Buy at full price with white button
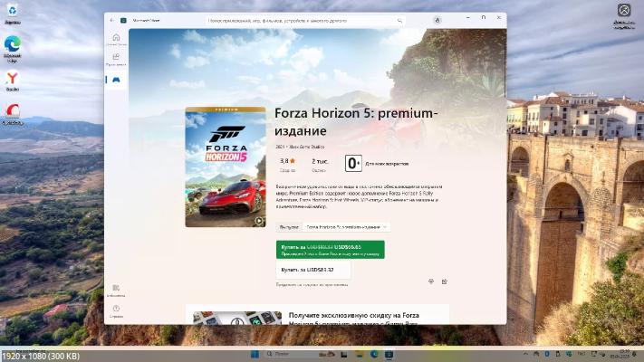Viewport: 644px width, 362px height. tap(313, 270)
